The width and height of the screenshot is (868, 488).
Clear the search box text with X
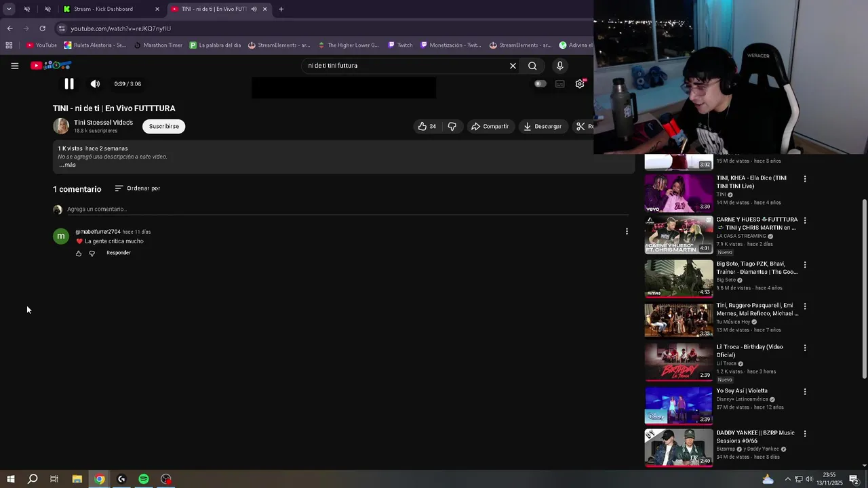[x=513, y=66]
